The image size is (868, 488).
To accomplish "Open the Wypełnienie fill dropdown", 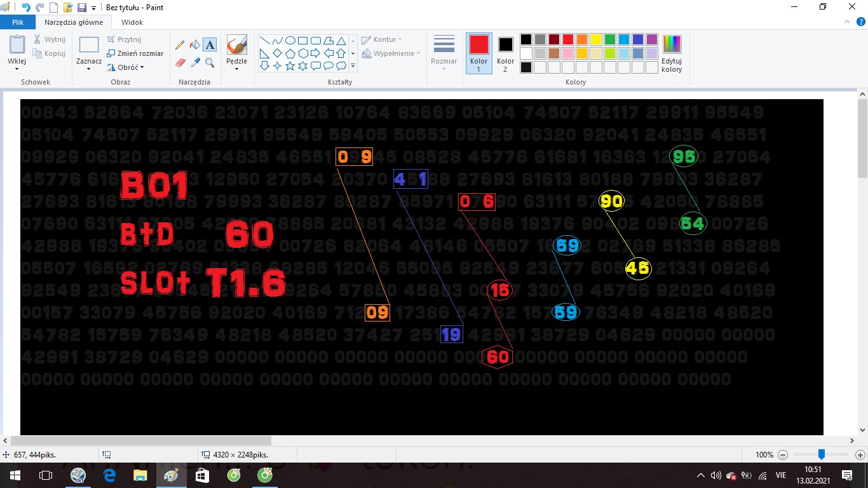I will coord(391,53).
